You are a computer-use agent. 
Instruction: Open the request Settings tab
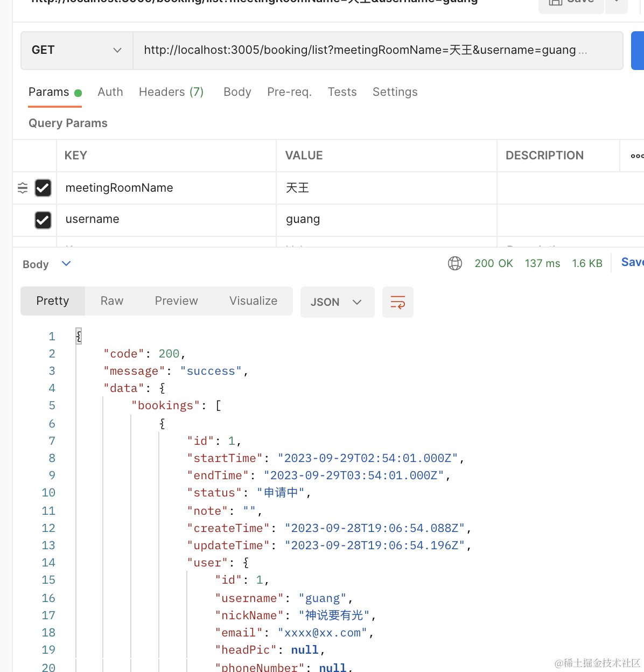tap(395, 92)
